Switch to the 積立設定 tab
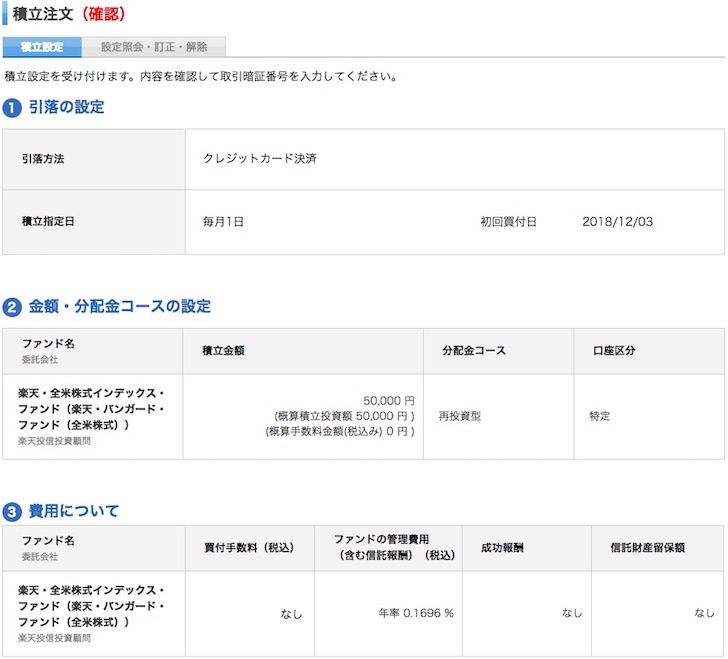 click(x=42, y=47)
